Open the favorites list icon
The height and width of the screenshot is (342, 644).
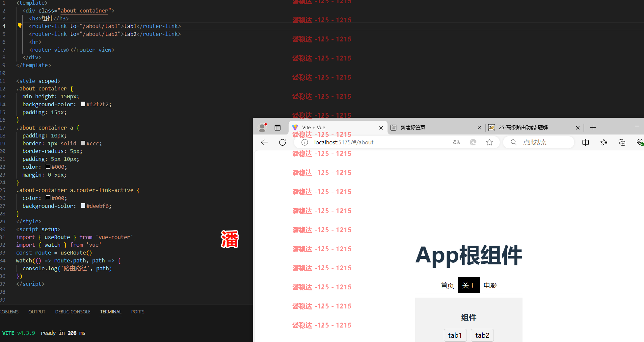(604, 142)
